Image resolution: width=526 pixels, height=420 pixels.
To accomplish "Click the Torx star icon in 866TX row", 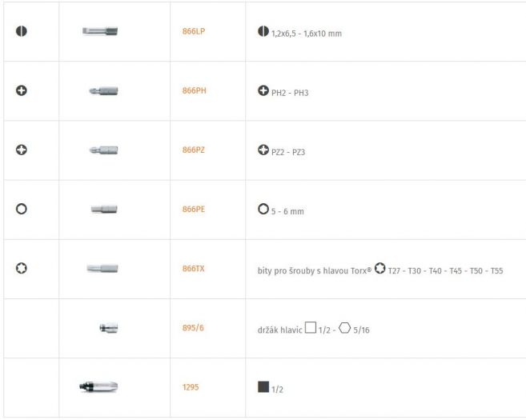I will (x=22, y=268).
